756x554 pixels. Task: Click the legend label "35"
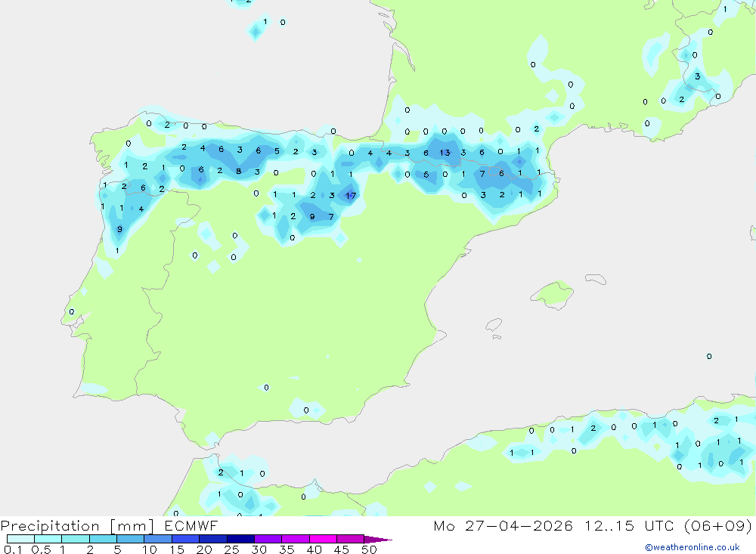coord(287,549)
